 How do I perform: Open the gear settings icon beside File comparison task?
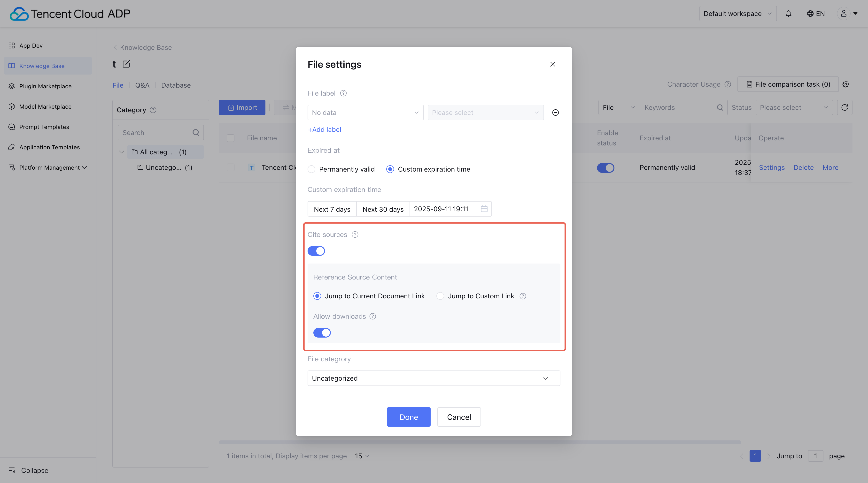click(x=846, y=84)
